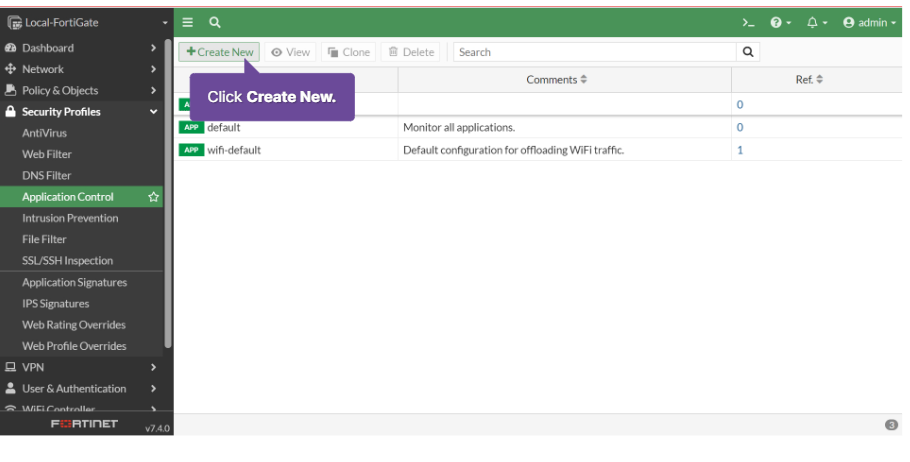Click the v7.4.0 version label
Image resolution: width=910 pixels, height=462 pixels.
[157, 428]
